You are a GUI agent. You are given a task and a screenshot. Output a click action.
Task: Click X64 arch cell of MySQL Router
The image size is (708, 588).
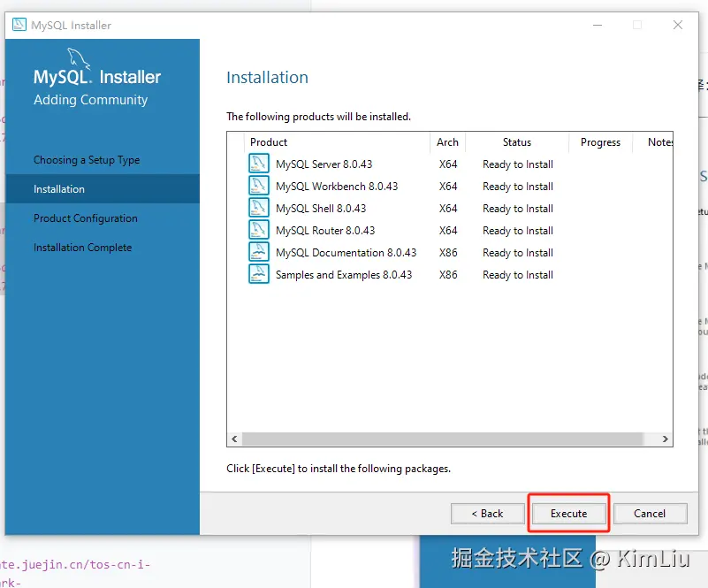448,230
